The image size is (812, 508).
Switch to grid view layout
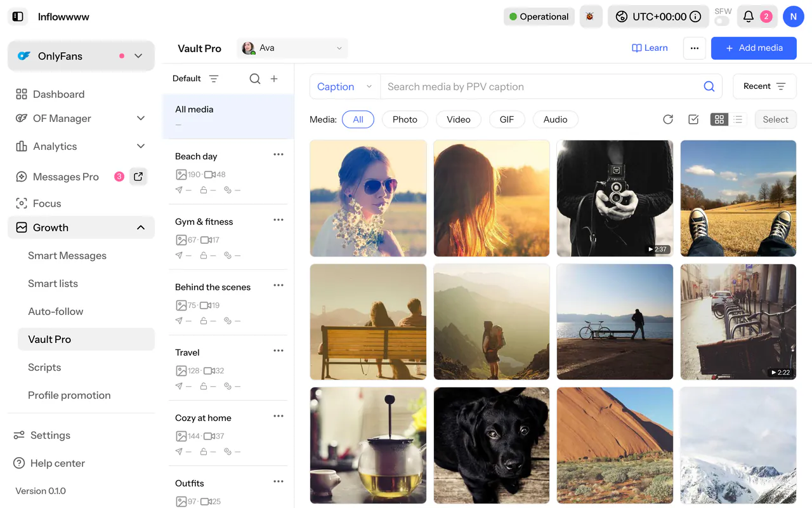pyautogui.click(x=719, y=119)
